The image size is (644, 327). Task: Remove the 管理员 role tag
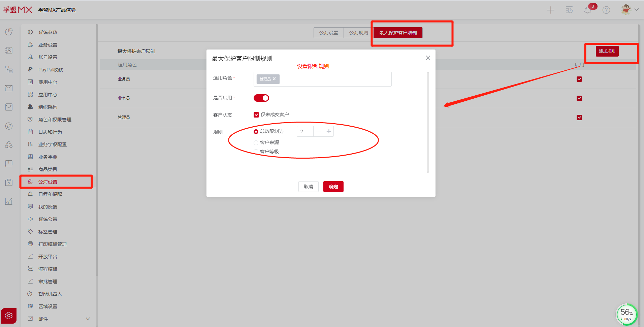pos(274,79)
